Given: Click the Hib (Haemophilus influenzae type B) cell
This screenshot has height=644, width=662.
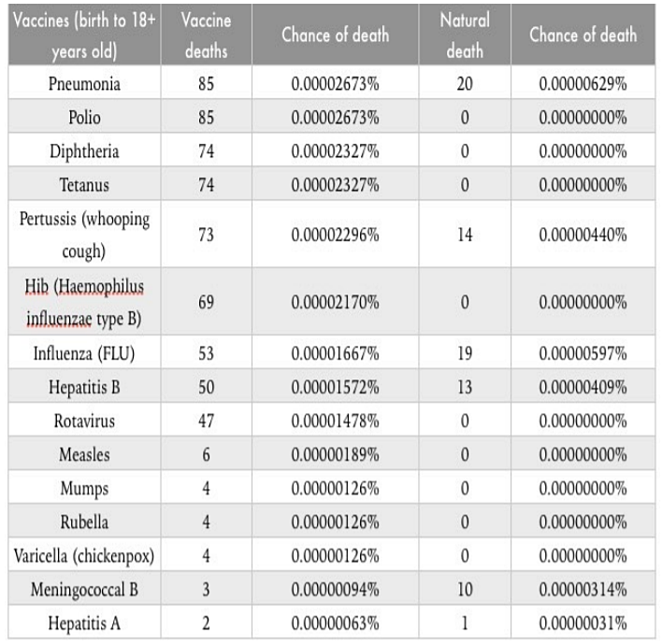Looking at the screenshot, I should coord(84,302).
